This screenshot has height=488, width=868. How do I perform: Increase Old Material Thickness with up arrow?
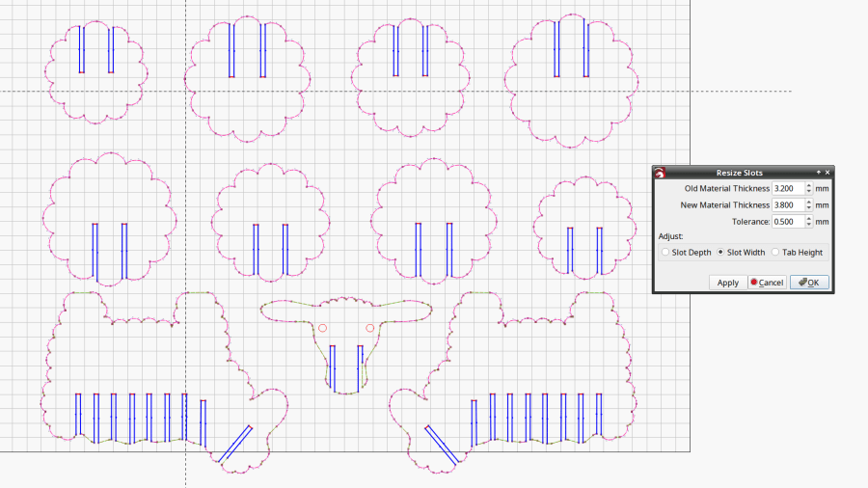click(x=809, y=185)
